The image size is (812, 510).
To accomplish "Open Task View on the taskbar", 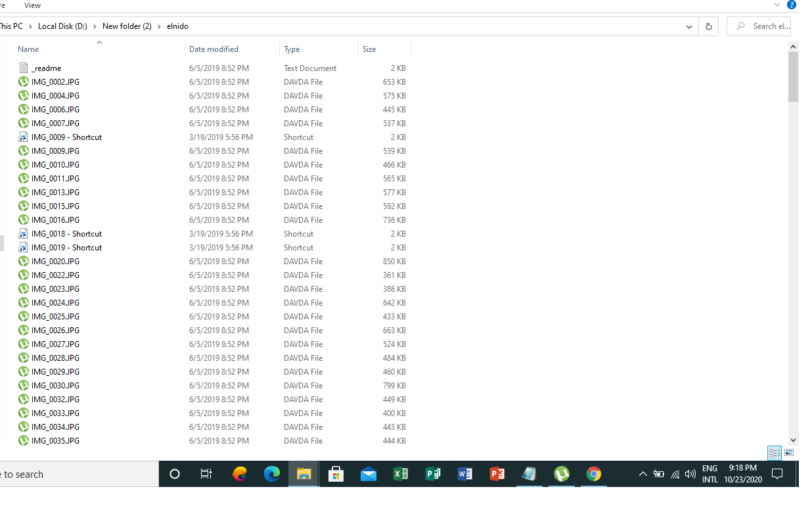I will pos(206,474).
